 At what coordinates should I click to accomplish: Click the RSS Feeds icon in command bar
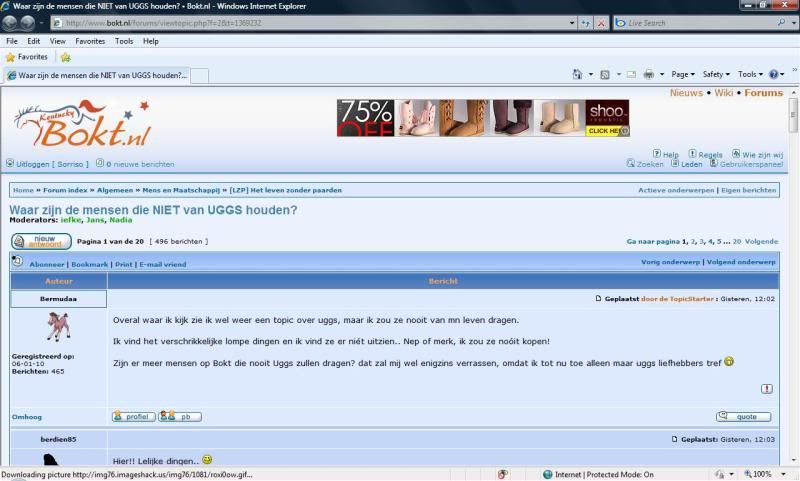tap(605, 74)
